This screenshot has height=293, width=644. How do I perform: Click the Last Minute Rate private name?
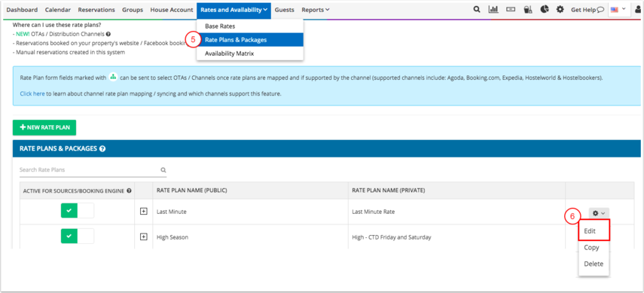[374, 212]
